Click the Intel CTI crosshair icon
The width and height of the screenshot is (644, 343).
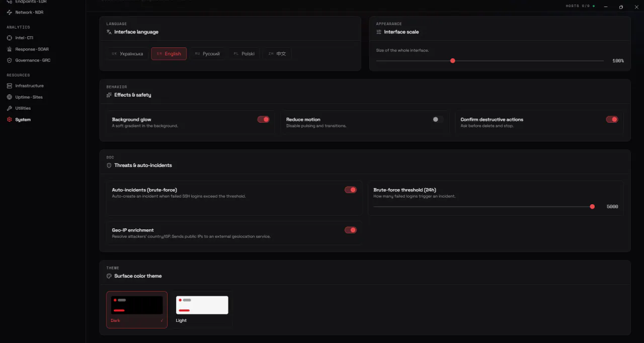(10, 38)
